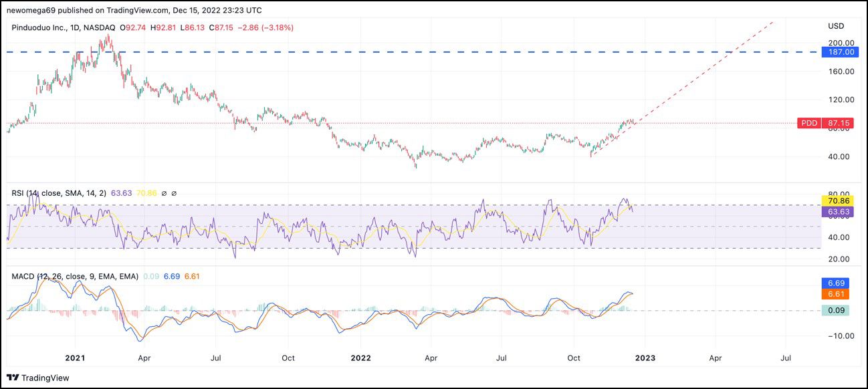Select the 2022 label on the time axis
868x389 pixels.
pyautogui.click(x=361, y=358)
